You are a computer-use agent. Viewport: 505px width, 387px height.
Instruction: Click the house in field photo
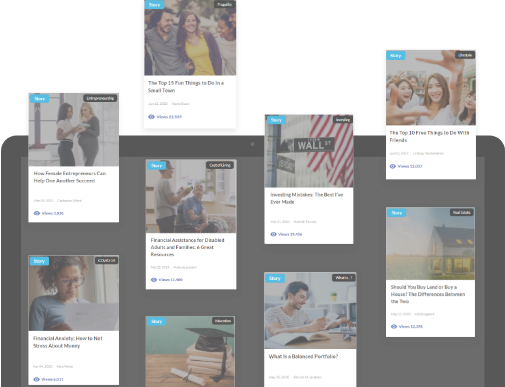[x=430, y=243]
